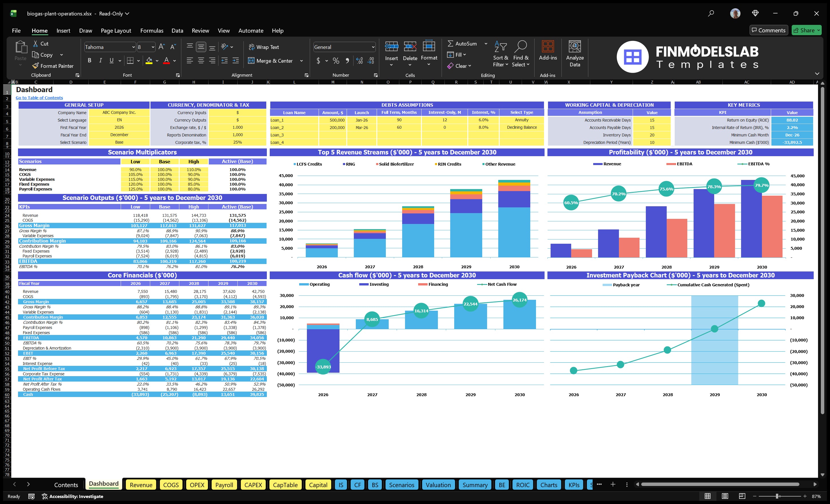Switch to the Formulas ribbon tab
Screen dimensions: 830x504
(152, 30)
